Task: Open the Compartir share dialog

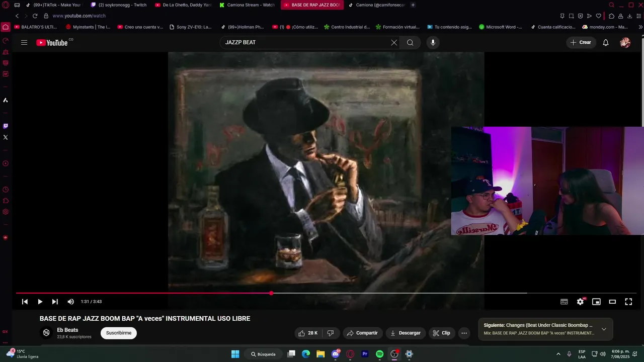Action: (363, 333)
